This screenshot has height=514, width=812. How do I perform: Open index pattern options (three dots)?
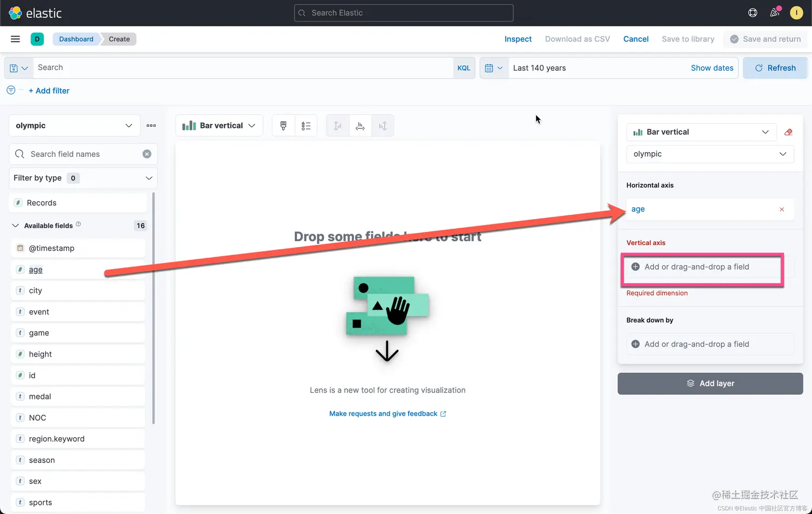[151, 126]
